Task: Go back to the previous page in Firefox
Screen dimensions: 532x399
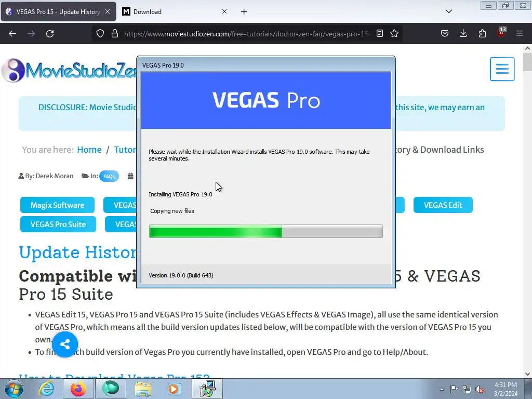Action: coord(12,34)
